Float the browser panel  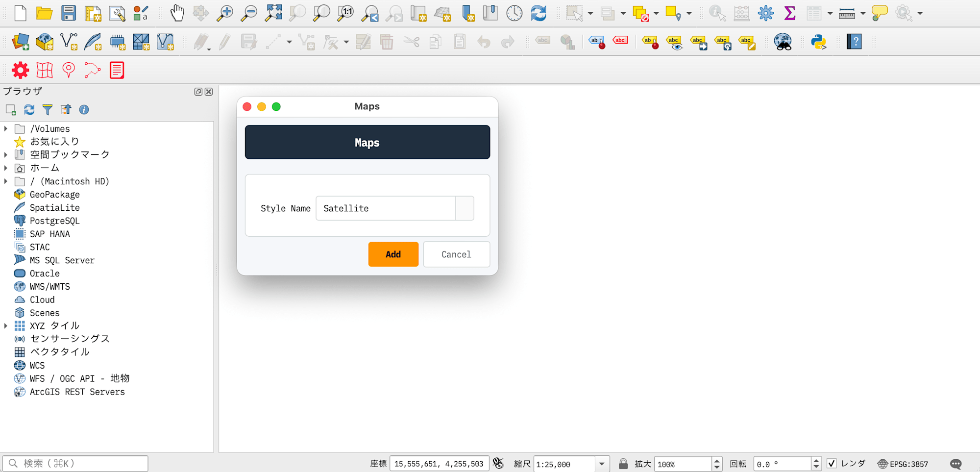[x=198, y=92]
